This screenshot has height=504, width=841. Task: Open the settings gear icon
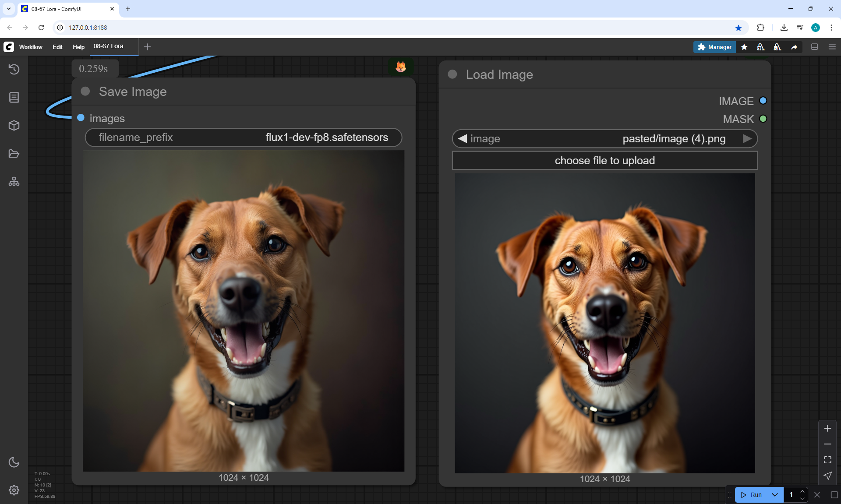(x=14, y=490)
